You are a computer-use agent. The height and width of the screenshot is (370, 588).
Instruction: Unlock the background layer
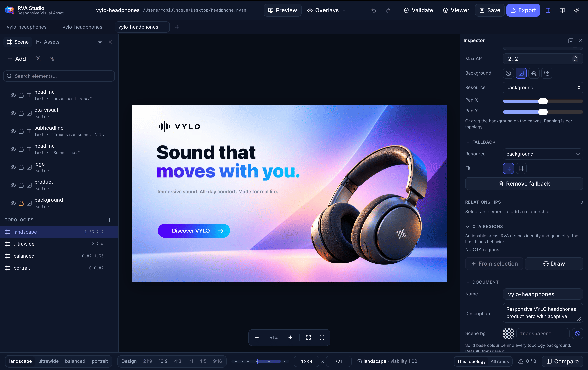(21, 203)
